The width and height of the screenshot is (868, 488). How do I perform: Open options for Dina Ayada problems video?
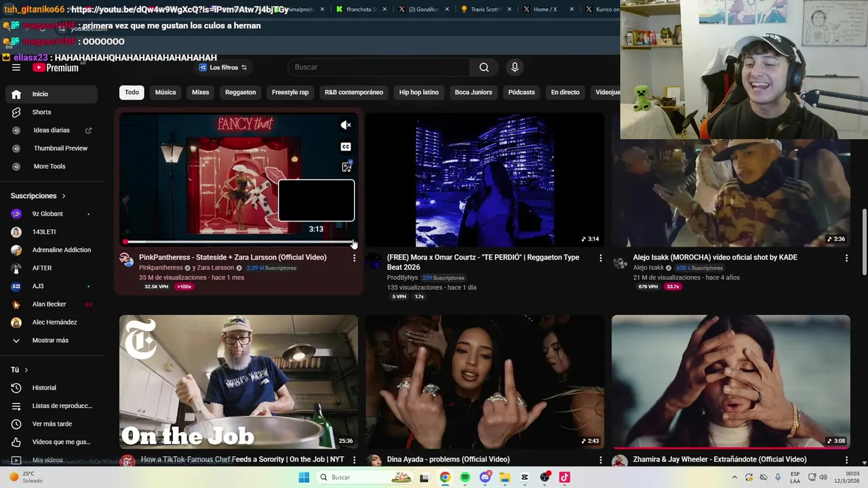coord(600,460)
